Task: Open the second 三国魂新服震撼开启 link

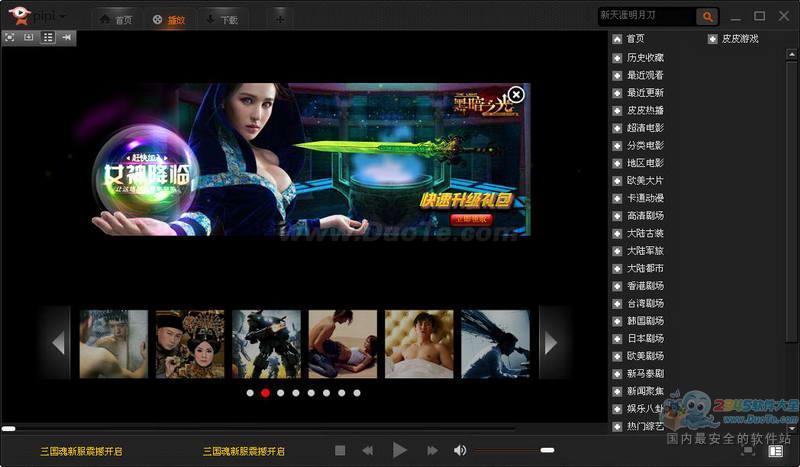Action: (244, 451)
